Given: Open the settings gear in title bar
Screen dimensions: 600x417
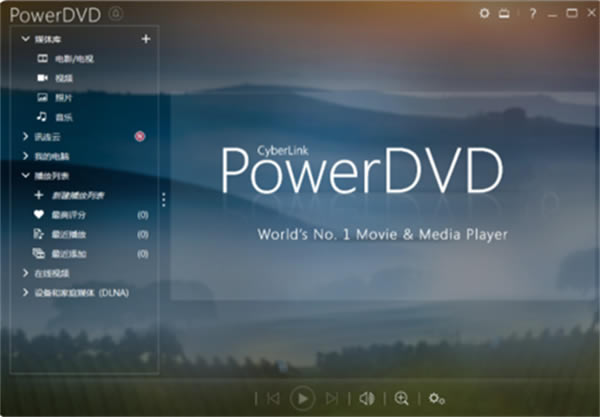Looking at the screenshot, I should (484, 13).
